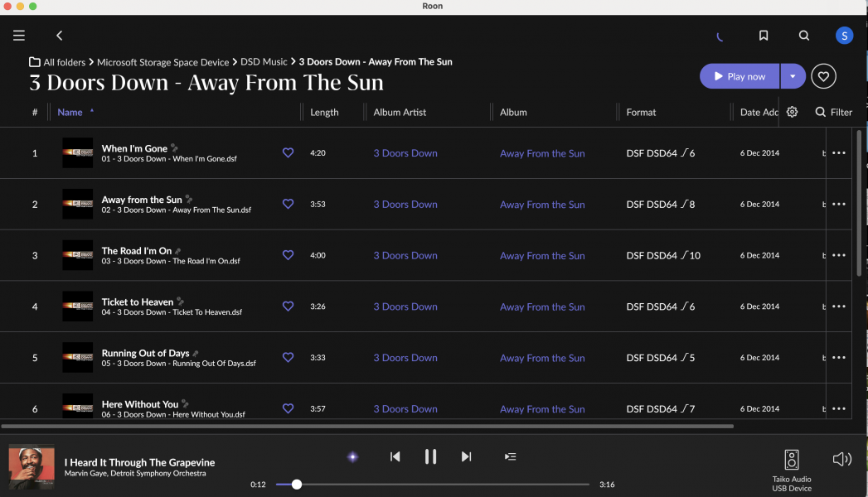Viewport: 868px width, 497px height.
Task: Click album thumbnail for The Road I'm On
Action: pos(77,255)
